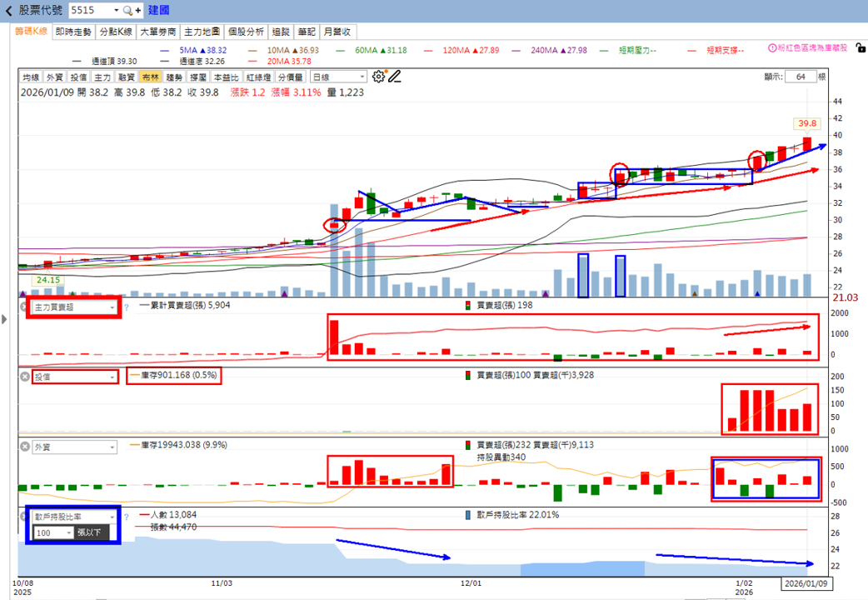Screen dimensions: 868x600
Task: Click pink info icon about 庫藏股
Action: [x=772, y=47]
